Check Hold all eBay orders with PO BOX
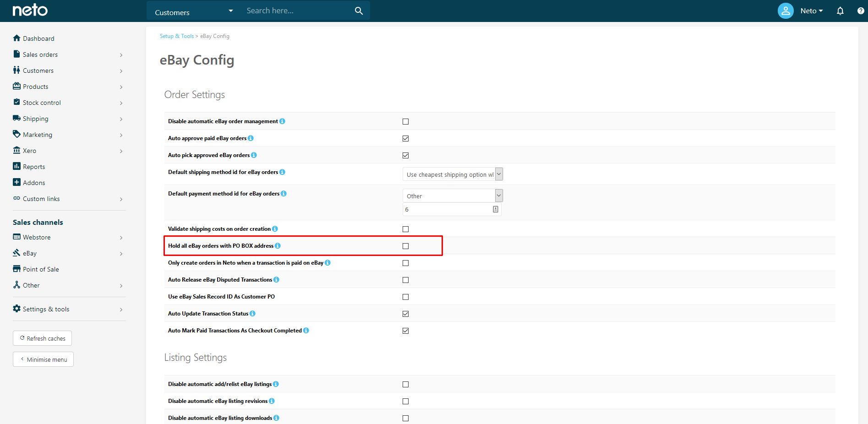Screen dimensions: 868x424 tap(405, 246)
